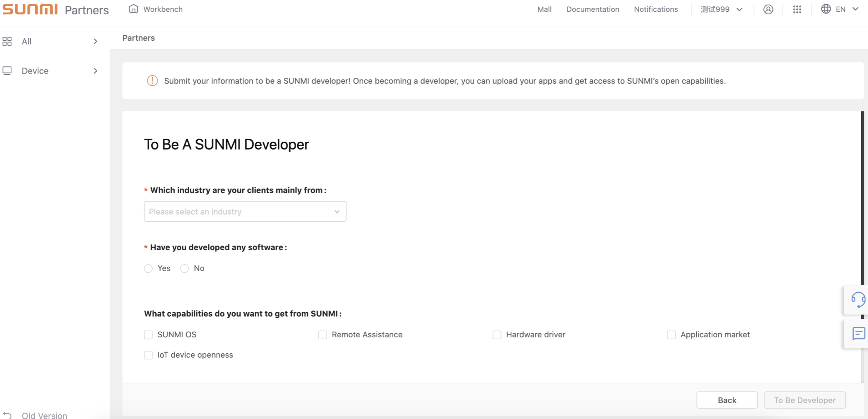The image size is (868, 419).
Task: Click the SUNMI logo
Action: tap(30, 9)
